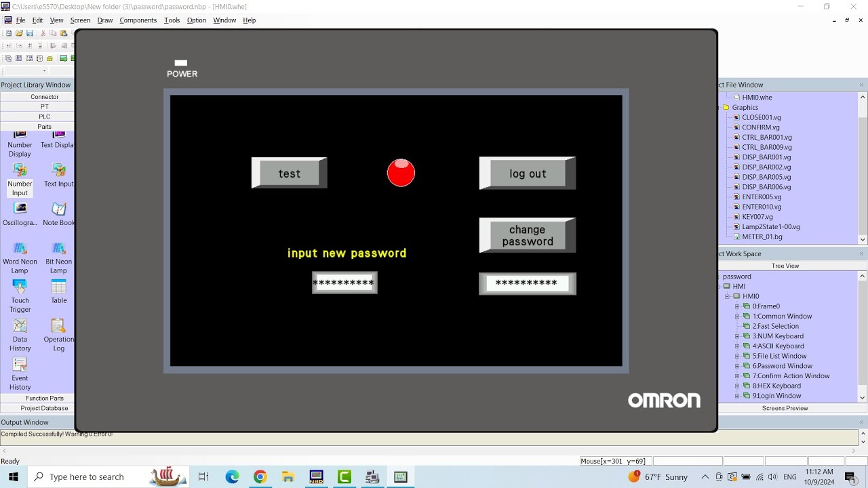Open Microsoft Edge from the taskbar

(232, 477)
